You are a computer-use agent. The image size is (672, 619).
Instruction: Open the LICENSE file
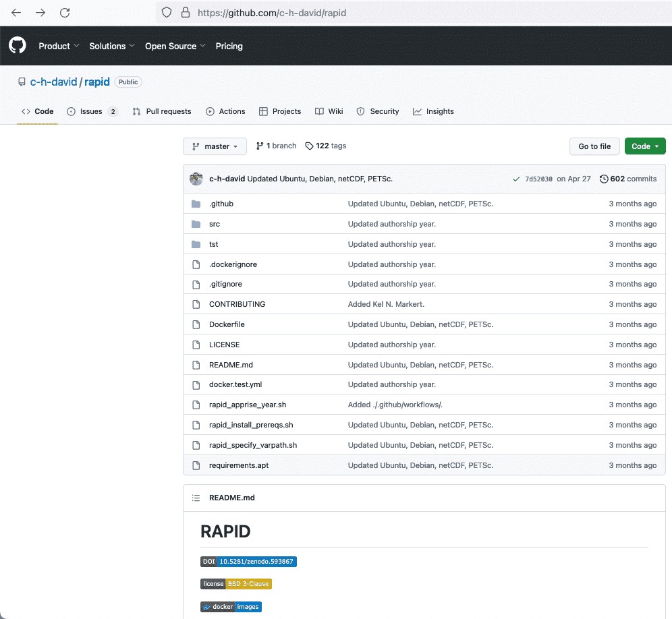224,345
